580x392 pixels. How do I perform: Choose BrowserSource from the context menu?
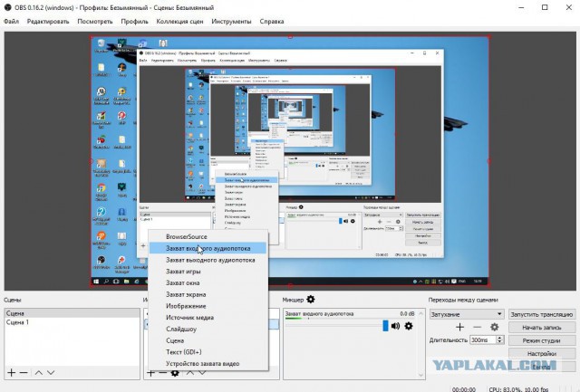[x=208, y=237]
